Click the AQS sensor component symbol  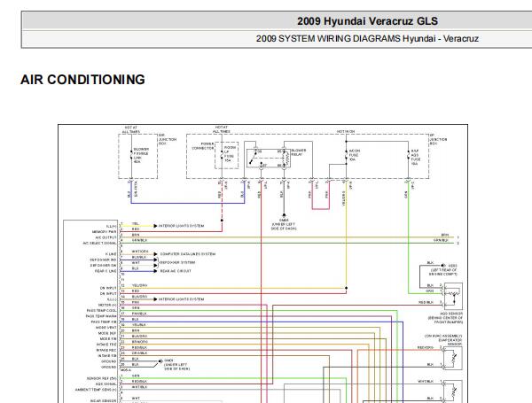pos(453,296)
